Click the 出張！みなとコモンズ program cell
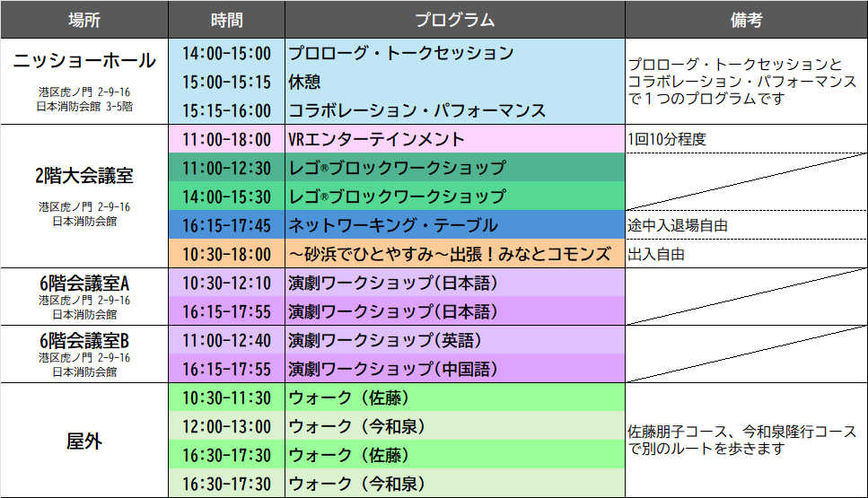The image size is (868, 498). 454,254
